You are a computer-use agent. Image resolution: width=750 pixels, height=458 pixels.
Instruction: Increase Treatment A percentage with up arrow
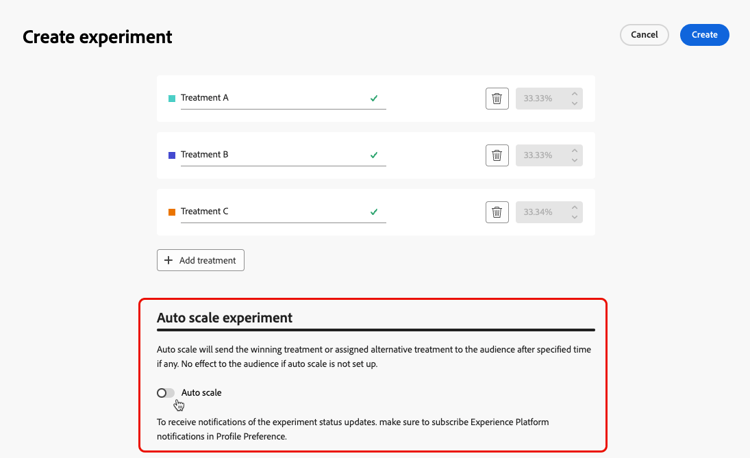pos(575,93)
